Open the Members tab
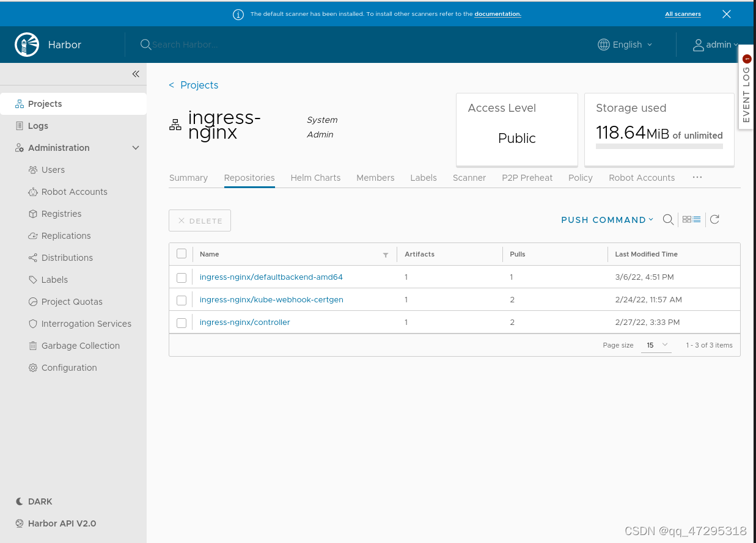This screenshot has width=756, height=543. pos(375,178)
